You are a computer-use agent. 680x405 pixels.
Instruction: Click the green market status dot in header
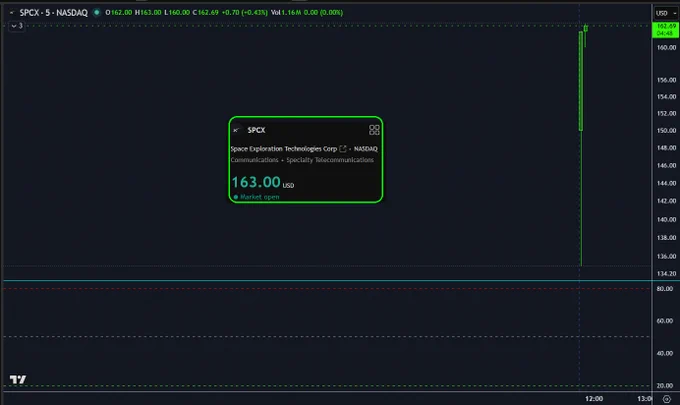click(x=97, y=12)
